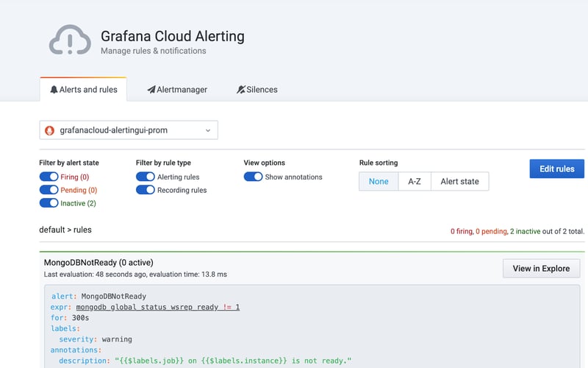This screenshot has width=588, height=368.
Task: Toggle the Pending (0) alert state filter
Action: 49,190
